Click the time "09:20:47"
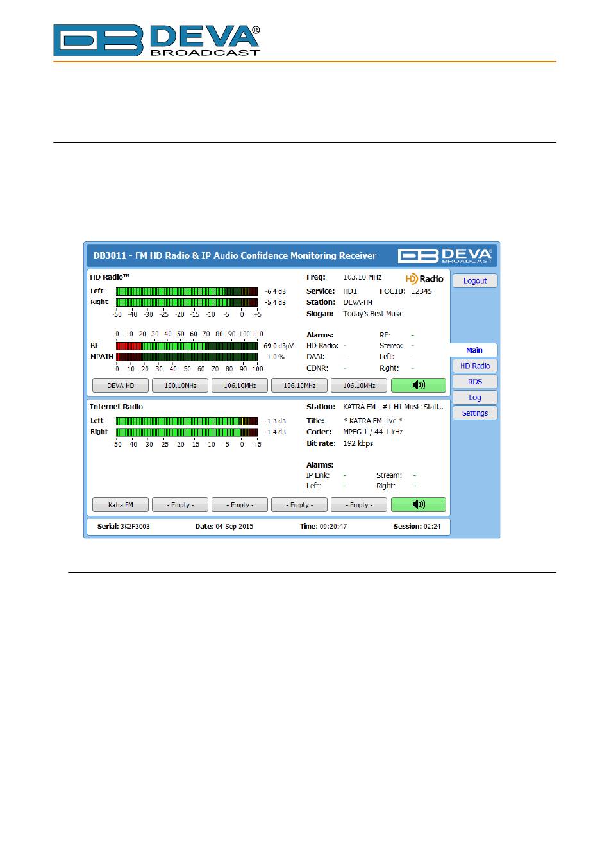The width and height of the screenshot is (609, 868). [x=333, y=526]
